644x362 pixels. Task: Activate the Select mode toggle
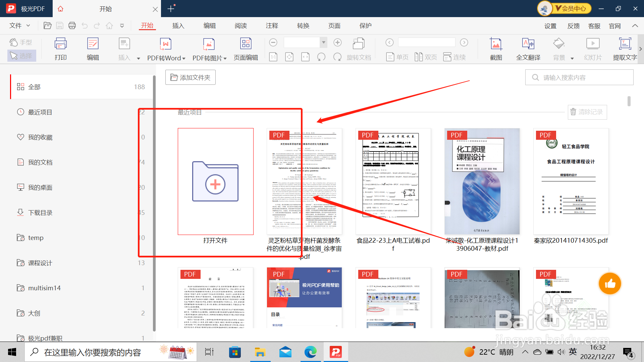click(21, 56)
